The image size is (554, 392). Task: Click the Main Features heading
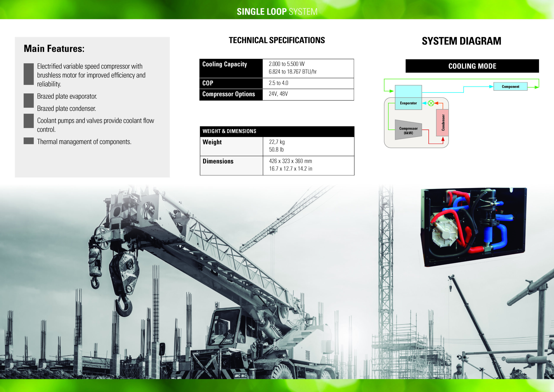click(x=54, y=49)
